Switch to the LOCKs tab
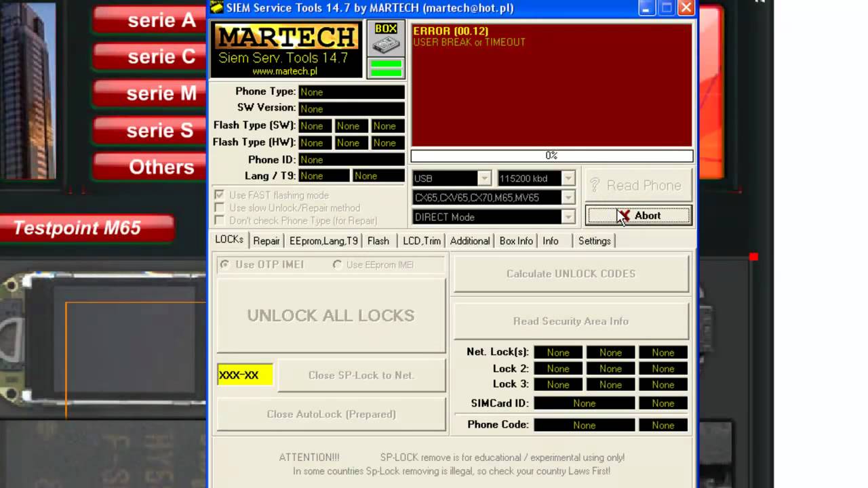Screen dimensions: 868x488 click(229, 240)
